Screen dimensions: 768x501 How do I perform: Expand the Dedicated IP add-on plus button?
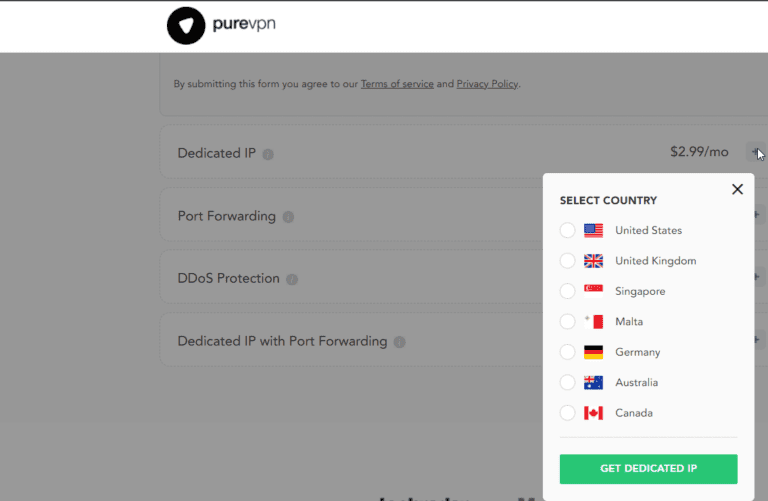(x=755, y=153)
